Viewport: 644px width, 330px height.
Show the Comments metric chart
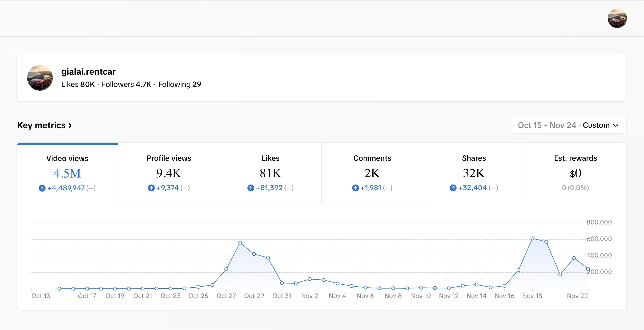pyautogui.click(x=372, y=173)
